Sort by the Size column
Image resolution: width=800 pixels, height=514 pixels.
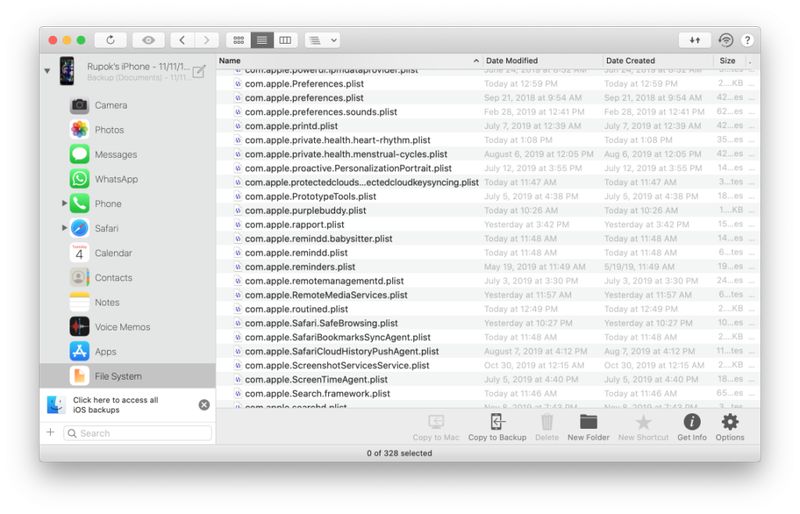[x=730, y=60]
